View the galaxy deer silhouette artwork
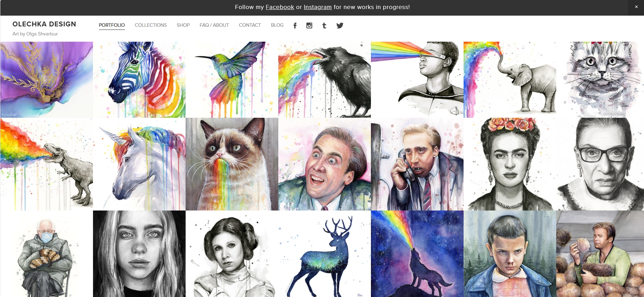Image resolution: width=644 pixels, height=297 pixels. [324, 254]
